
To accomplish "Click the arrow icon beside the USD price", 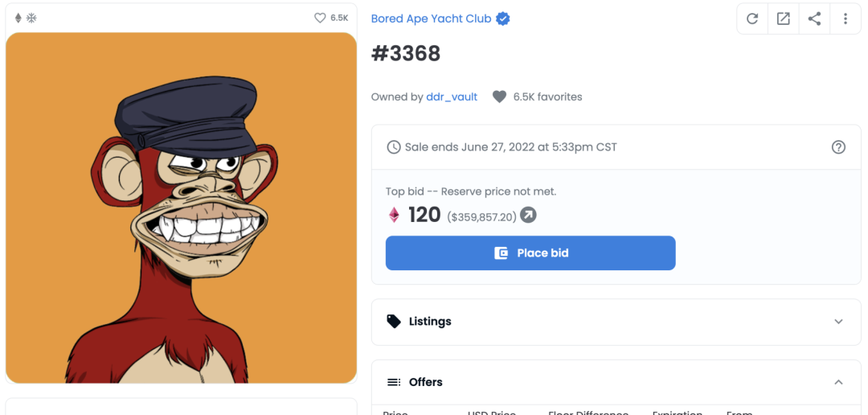I will click(528, 215).
